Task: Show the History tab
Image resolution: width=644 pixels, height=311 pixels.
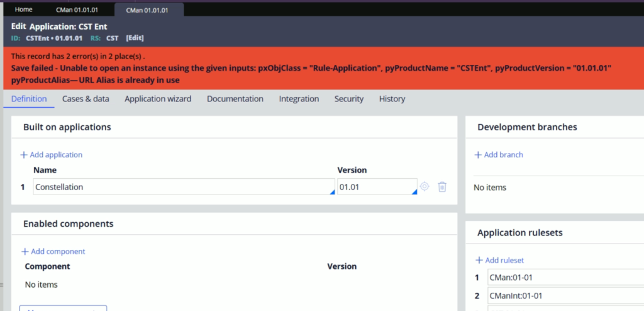Action: [392, 99]
